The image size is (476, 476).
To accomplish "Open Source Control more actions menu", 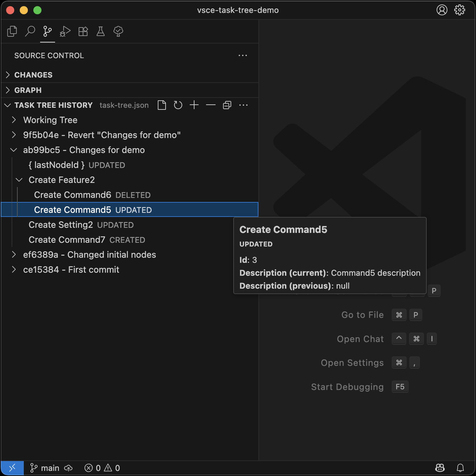I will [243, 55].
